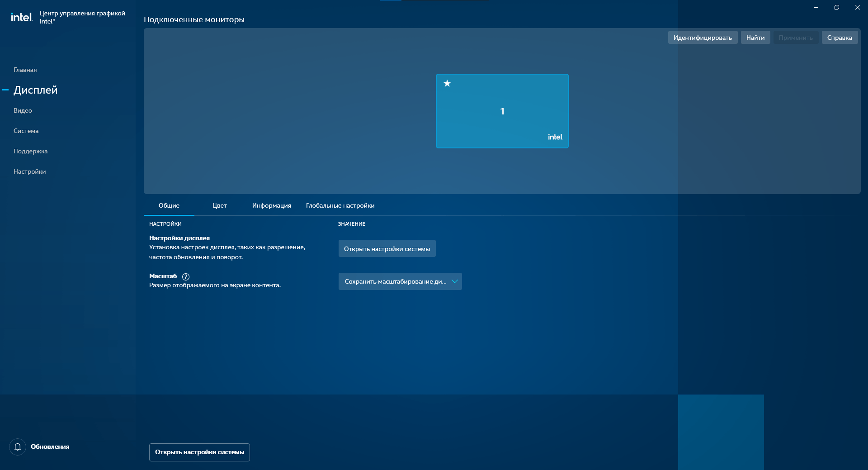Image resolution: width=868 pixels, height=470 pixels.
Task: Click the bell icon next to Обновления
Action: point(18,447)
